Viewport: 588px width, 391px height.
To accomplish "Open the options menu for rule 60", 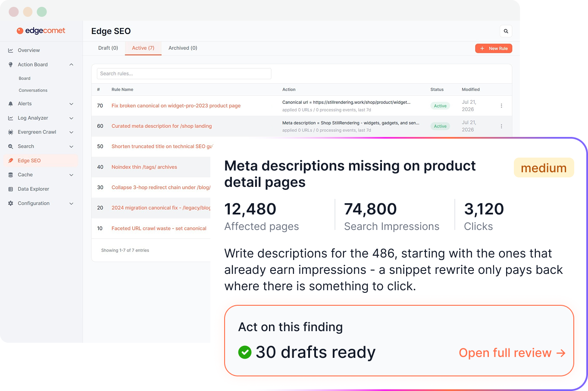I will click(x=501, y=126).
